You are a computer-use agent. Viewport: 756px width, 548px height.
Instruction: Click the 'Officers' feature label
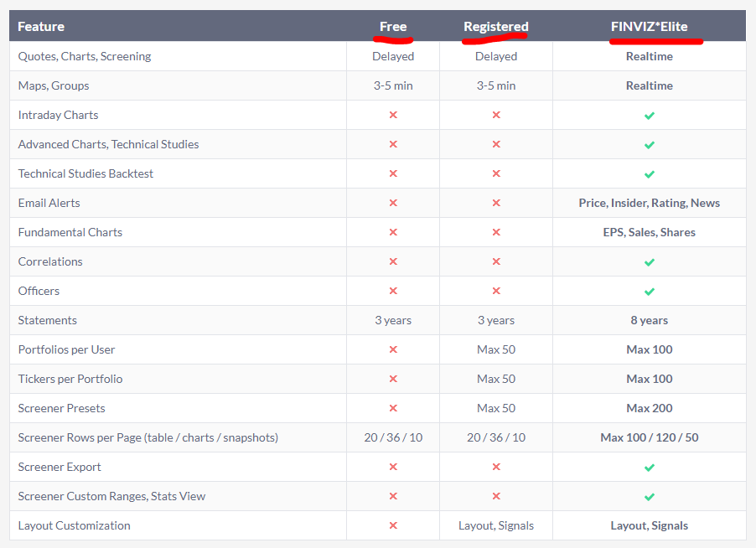tap(39, 291)
